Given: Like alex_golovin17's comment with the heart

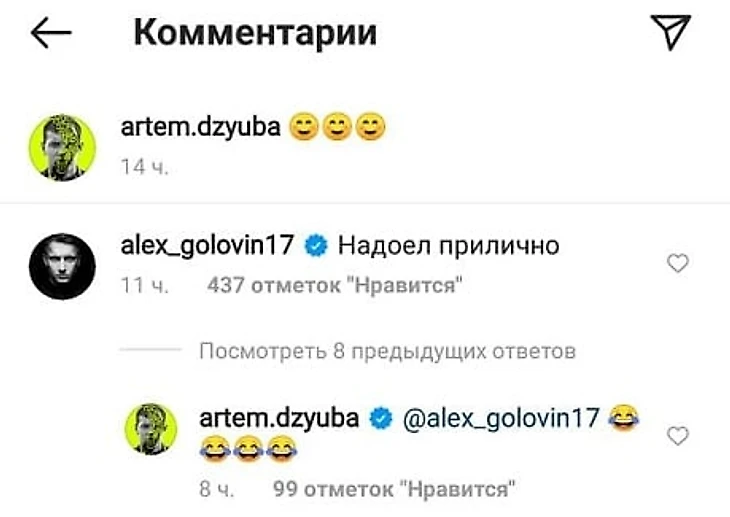Looking at the screenshot, I should pyautogui.click(x=677, y=263).
